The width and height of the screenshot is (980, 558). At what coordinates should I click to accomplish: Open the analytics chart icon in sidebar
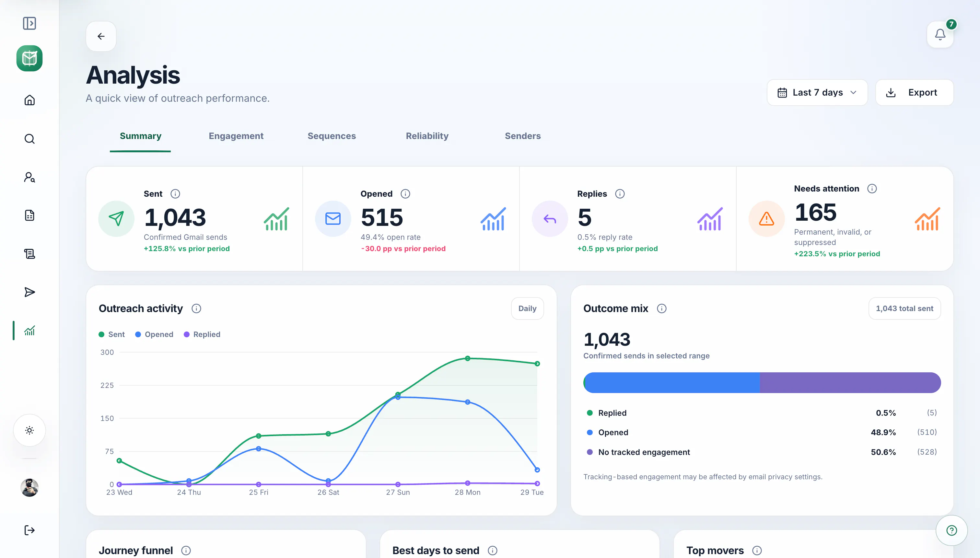(x=29, y=330)
